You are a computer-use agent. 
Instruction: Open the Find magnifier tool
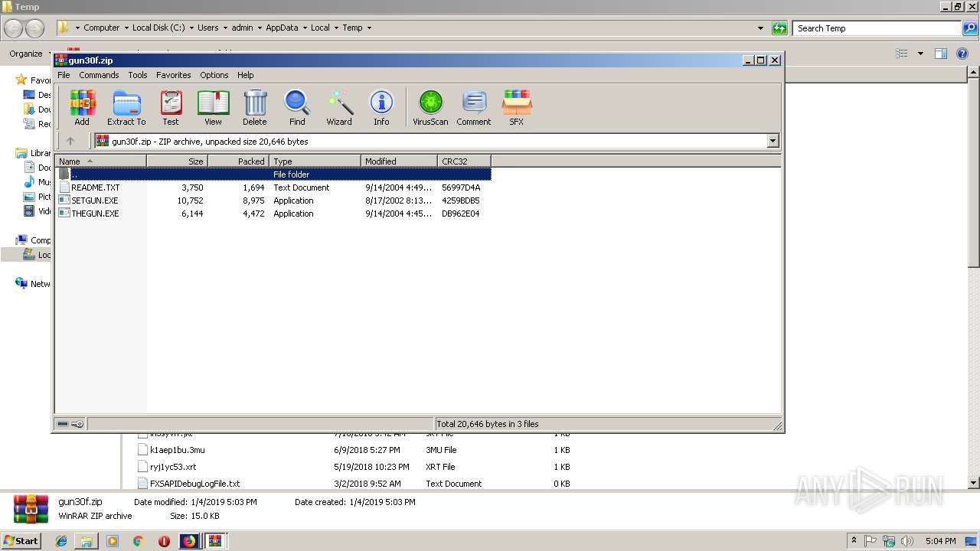pyautogui.click(x=297, y=107)
